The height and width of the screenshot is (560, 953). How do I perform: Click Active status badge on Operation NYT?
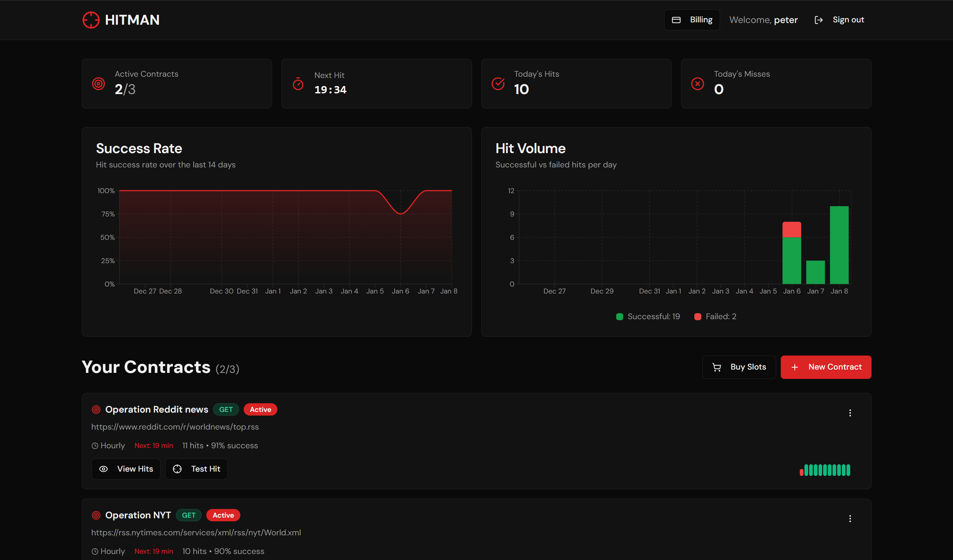click(223, 515)
